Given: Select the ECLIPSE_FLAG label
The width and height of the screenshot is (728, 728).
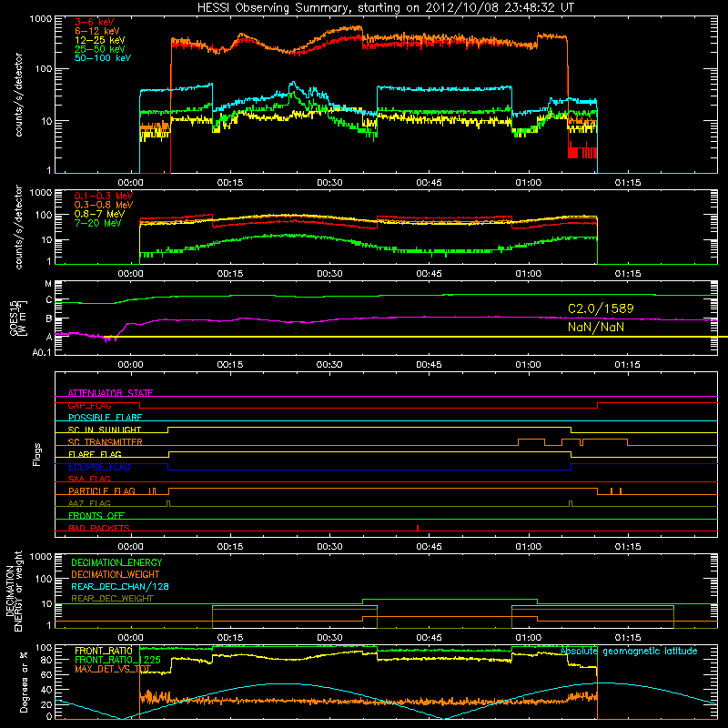Looking at the screenshot, I should (x=99, y=467).
